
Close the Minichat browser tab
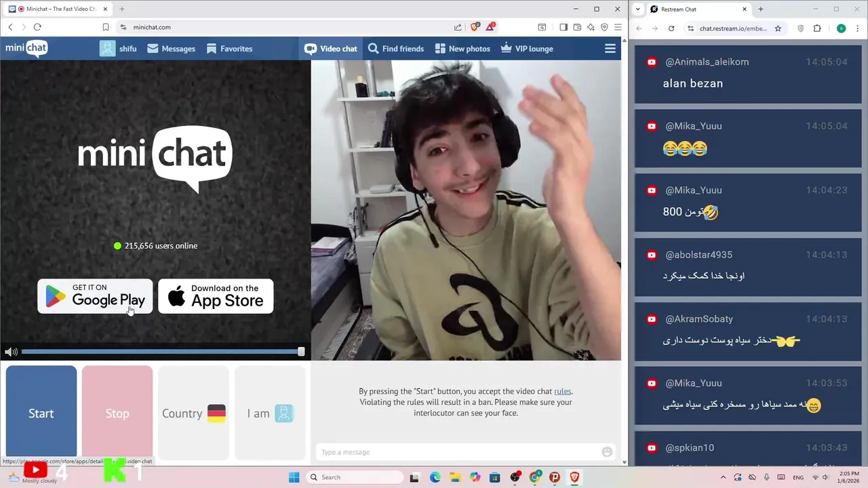105,9
